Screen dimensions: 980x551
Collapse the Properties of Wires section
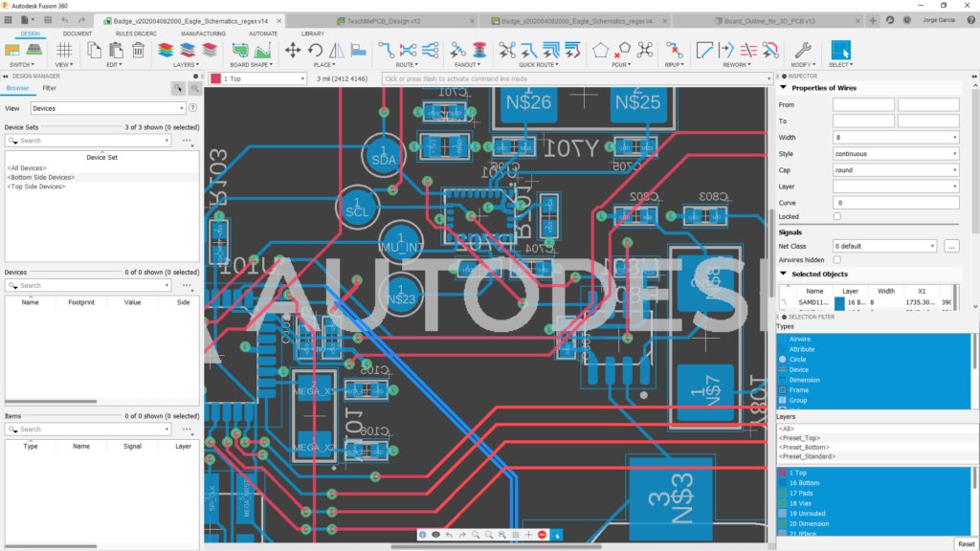pos(784,88)
